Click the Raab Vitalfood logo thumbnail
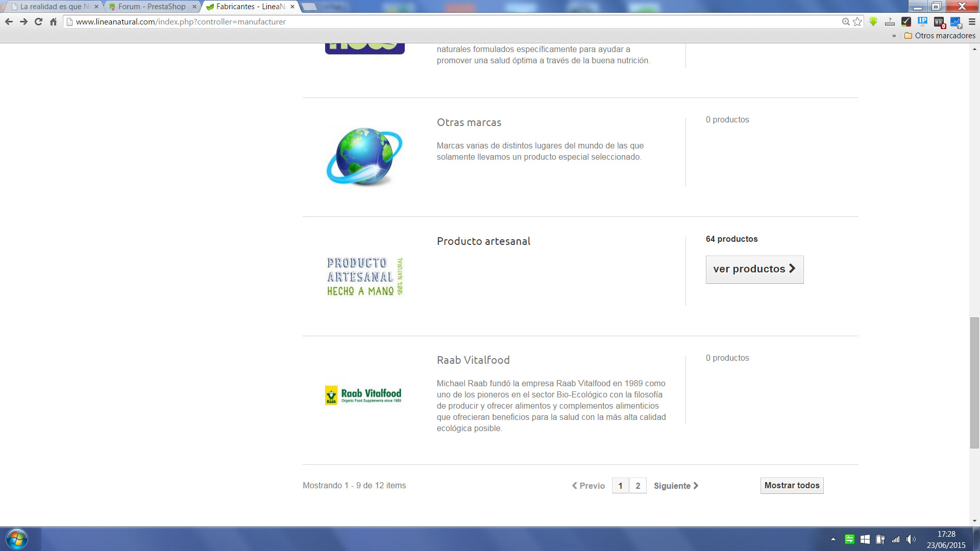This screenshot has height=551, width=980. (364, 395)
